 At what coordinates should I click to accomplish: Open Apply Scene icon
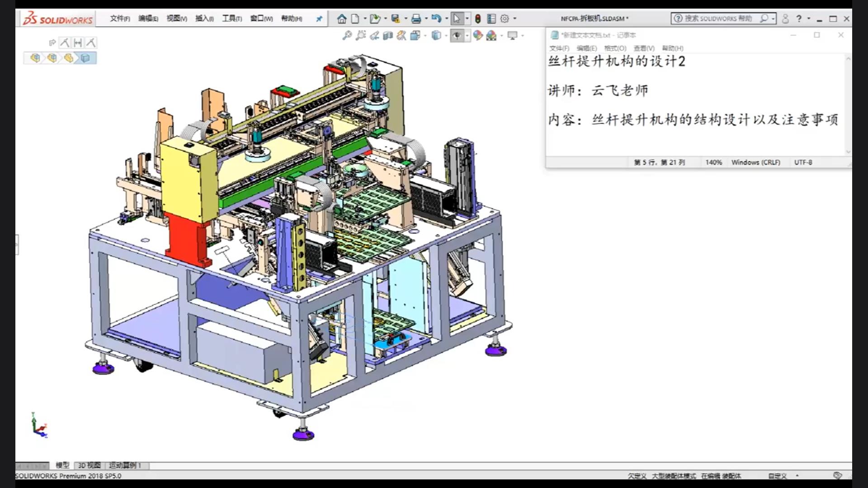491,35
